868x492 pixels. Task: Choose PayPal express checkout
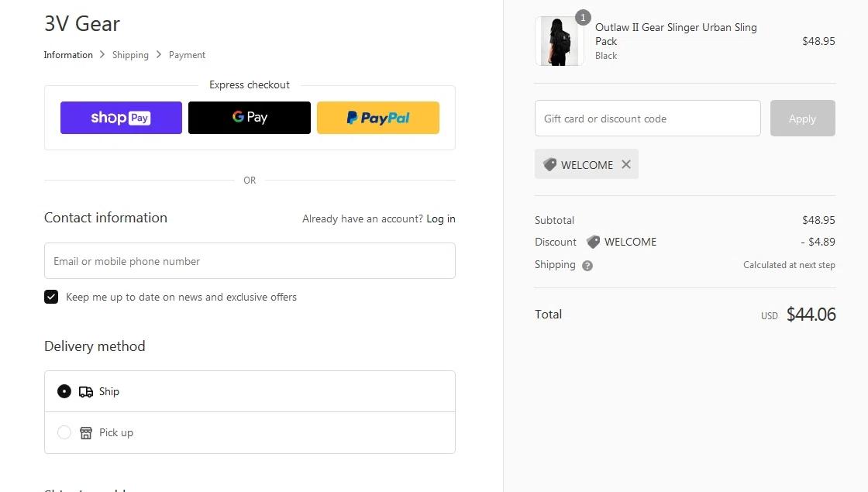pos(378,118)
